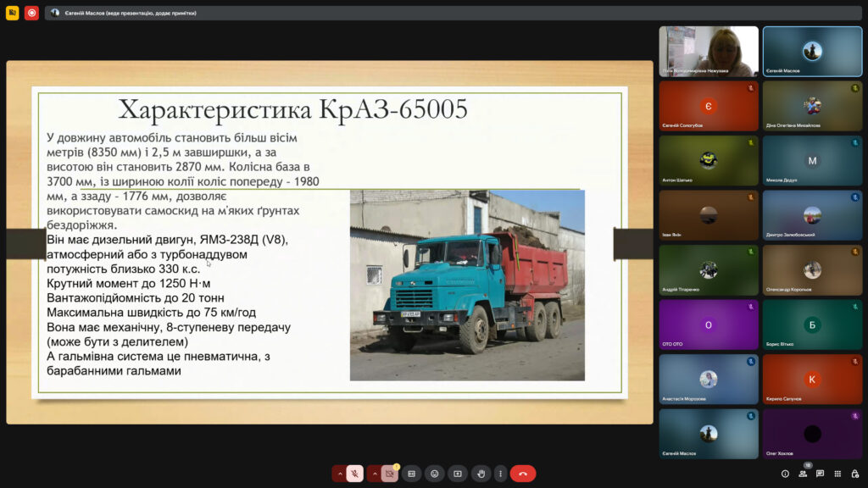Image resolution: width=868 pixels, height=488 pixels.
Task: Select Олег Хохлов participant tile
Action: 812,434
